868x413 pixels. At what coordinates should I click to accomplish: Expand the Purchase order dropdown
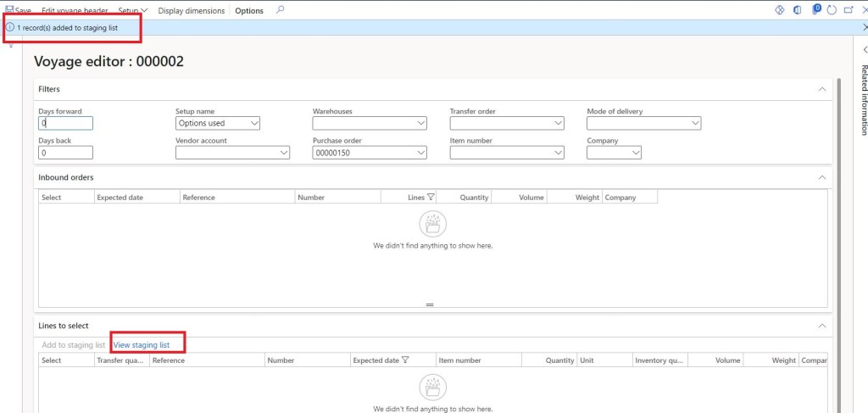pos(421,153)
